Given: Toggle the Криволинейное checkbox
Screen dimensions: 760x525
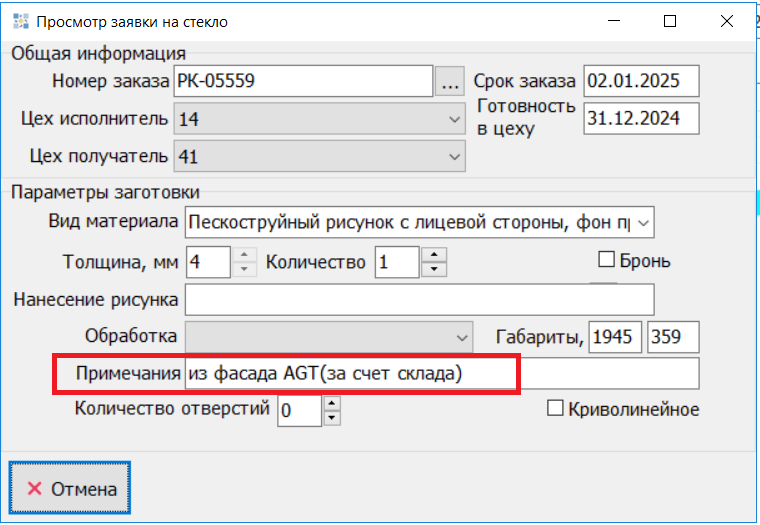Looking at the screenshot, I should 555,408.
